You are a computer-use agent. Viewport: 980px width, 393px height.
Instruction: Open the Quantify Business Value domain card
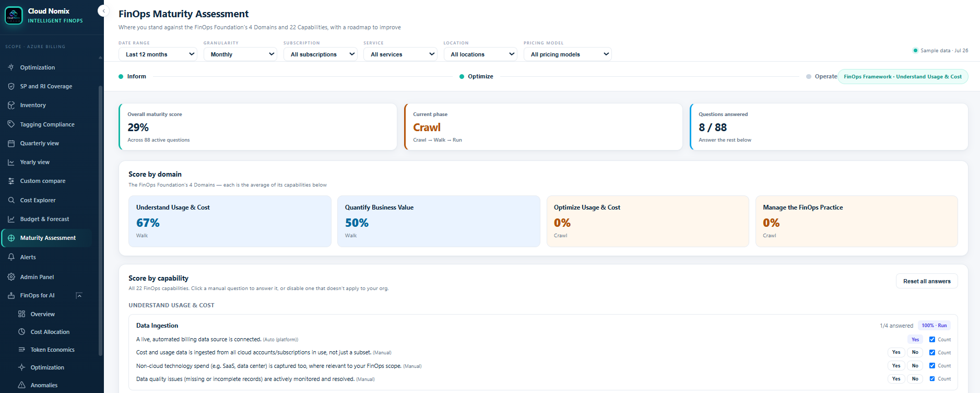(439, 221)
